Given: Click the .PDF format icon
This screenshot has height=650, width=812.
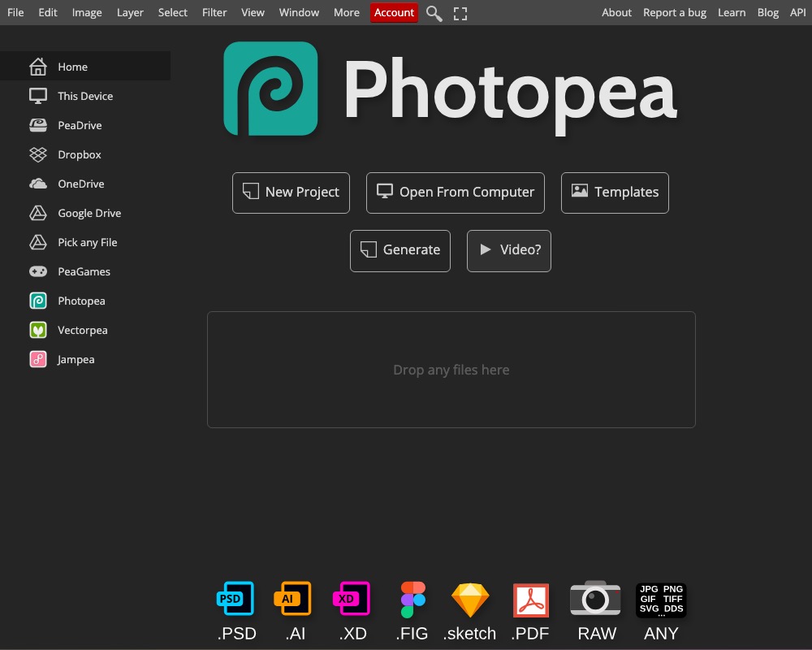Looking at the screenshot, I should click(x=531, y=600).
